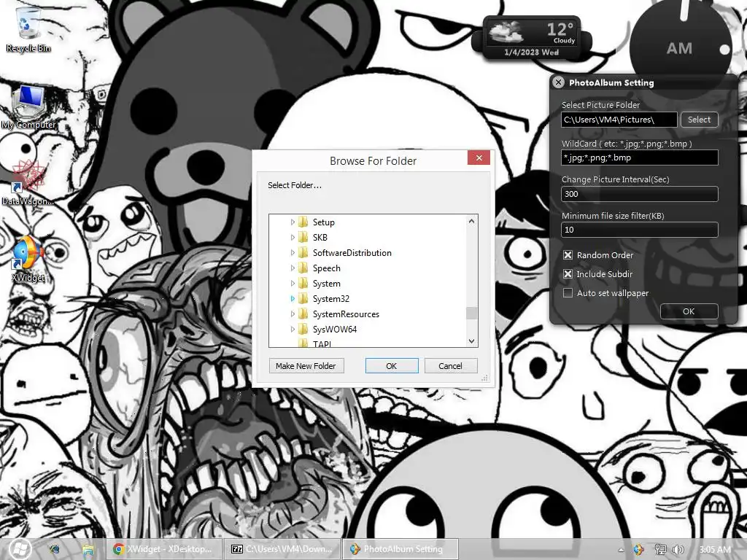Click the Minimum file size filter field

[x=639, y=230]
